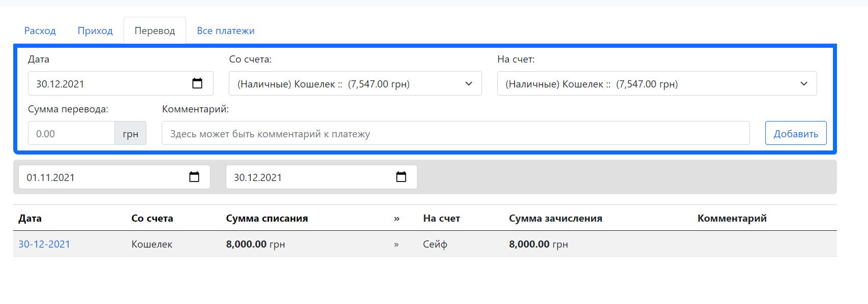Switch to the Приход tab

(x=95, y=31)
